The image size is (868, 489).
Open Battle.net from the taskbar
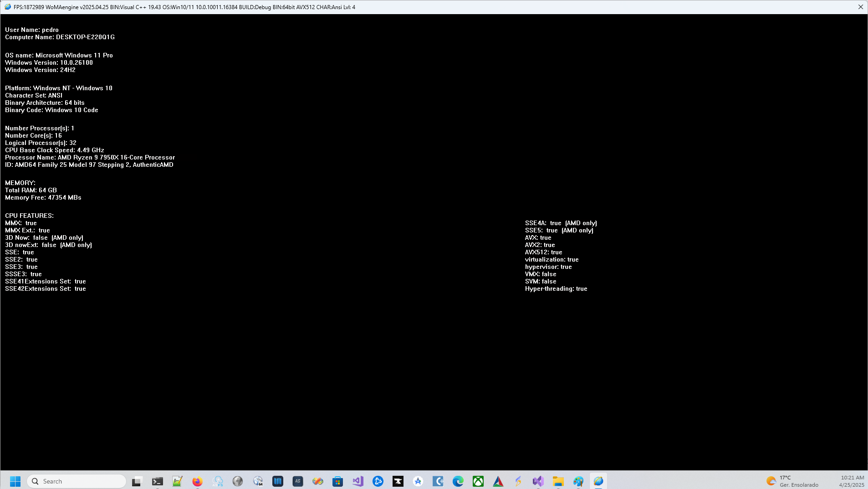pyautogui.click(x=378, y=481)
